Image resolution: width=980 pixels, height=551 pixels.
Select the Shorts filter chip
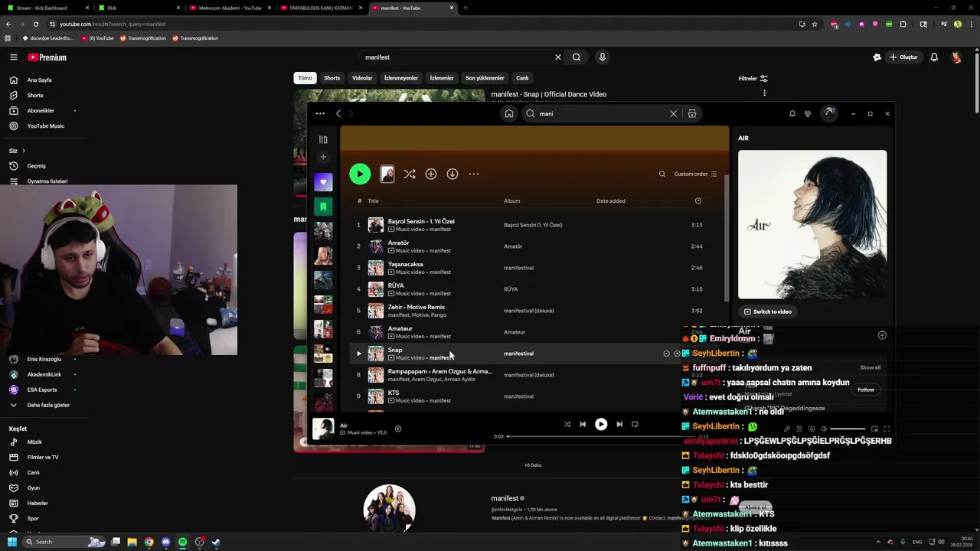[332, 78]
